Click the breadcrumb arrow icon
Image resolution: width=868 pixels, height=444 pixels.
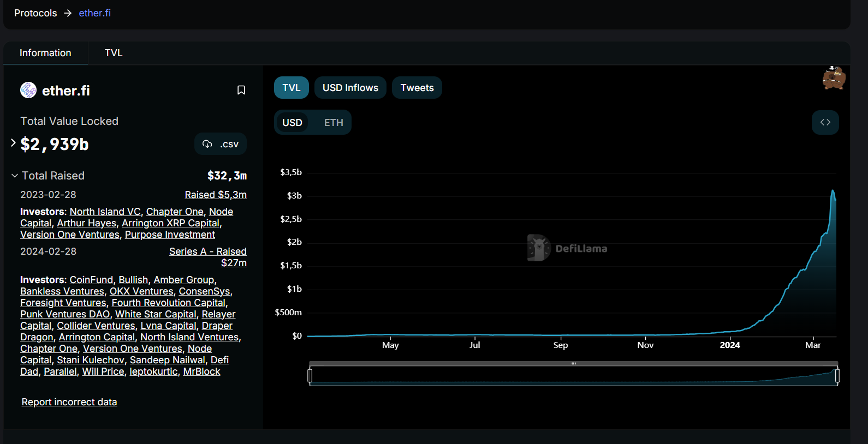[68, 13]
